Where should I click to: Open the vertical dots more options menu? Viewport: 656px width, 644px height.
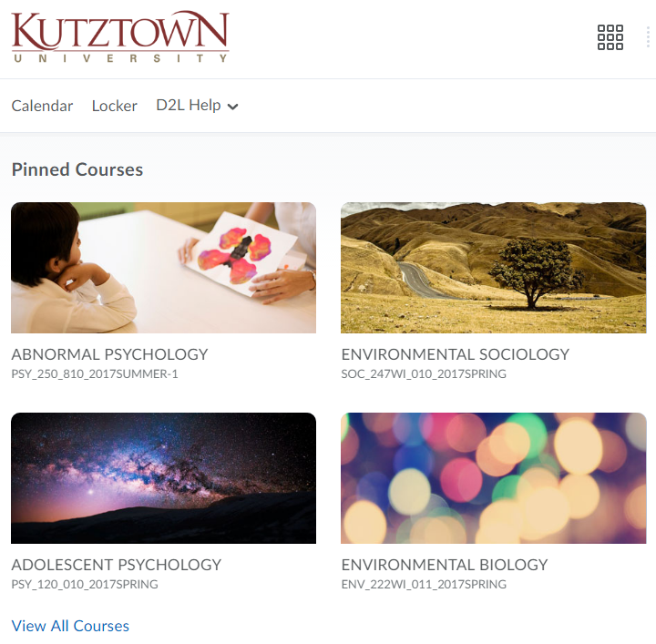648,37
